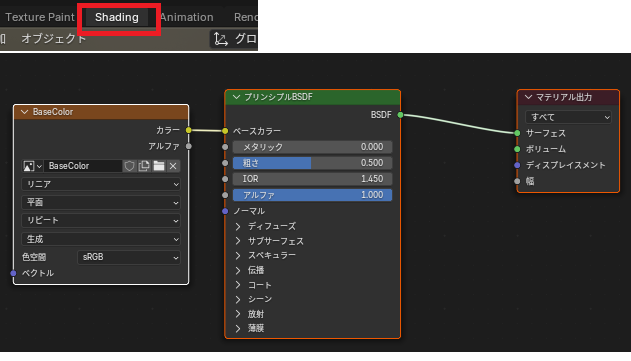Click the ボリューム input socket
This screenshot has height=361, width=631.
click(518, 149)
